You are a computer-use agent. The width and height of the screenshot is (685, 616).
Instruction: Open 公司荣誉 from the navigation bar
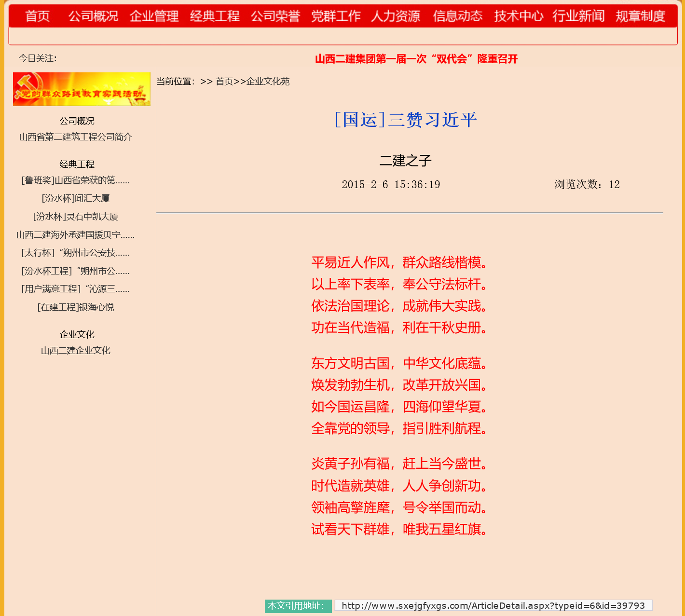tap(275, 16)
